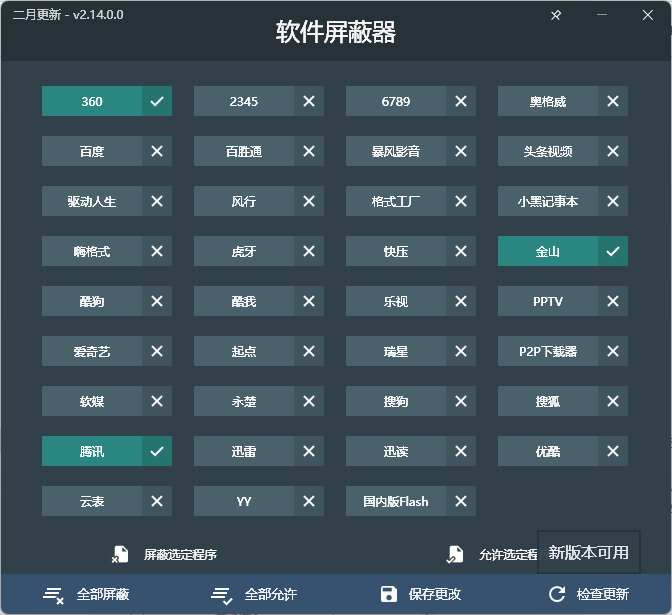The image size is (672, 615).
Task: Click the X icon next to 迅雷
Action: tap(309, 451)
